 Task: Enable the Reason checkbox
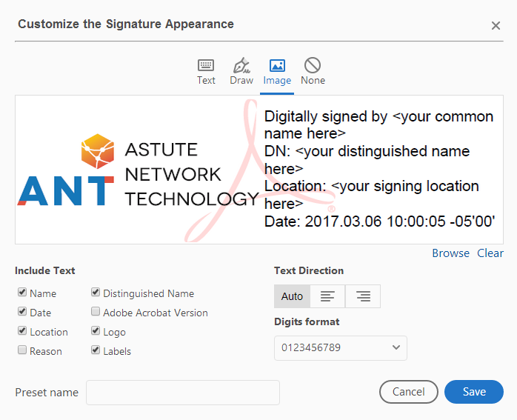(x=22, y=350)
